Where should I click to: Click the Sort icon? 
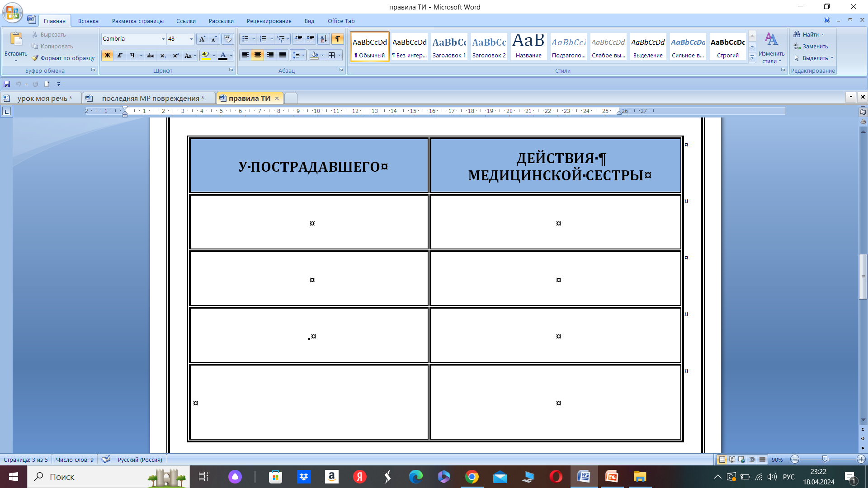[323, 39]
